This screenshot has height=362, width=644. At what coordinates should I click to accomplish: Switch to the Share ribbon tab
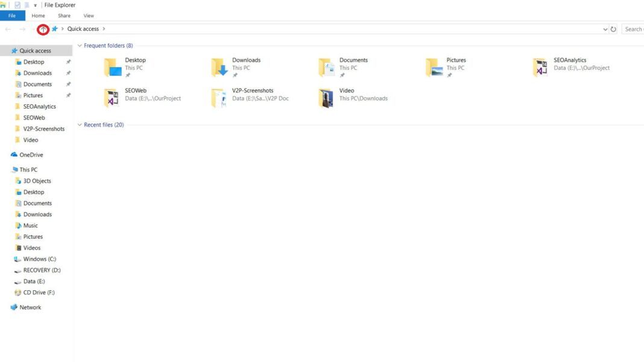(x=63, y=16)
